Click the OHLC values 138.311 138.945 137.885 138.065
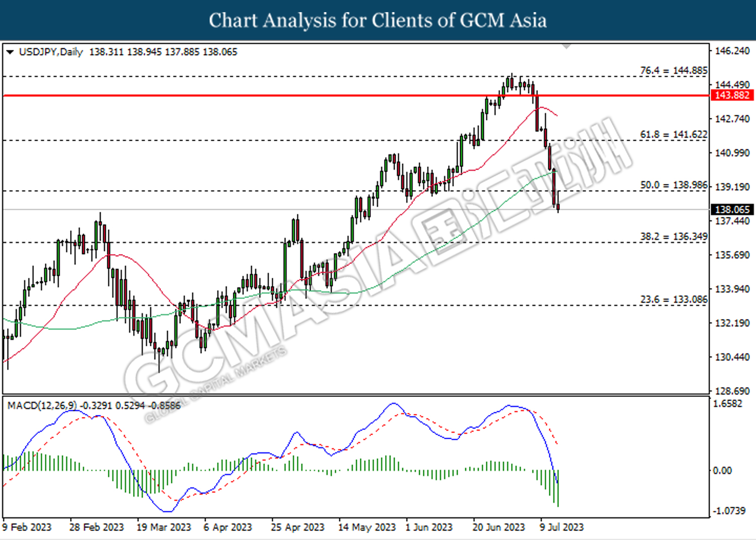Screen dimensions: 756x540 [x=163, y=52]
